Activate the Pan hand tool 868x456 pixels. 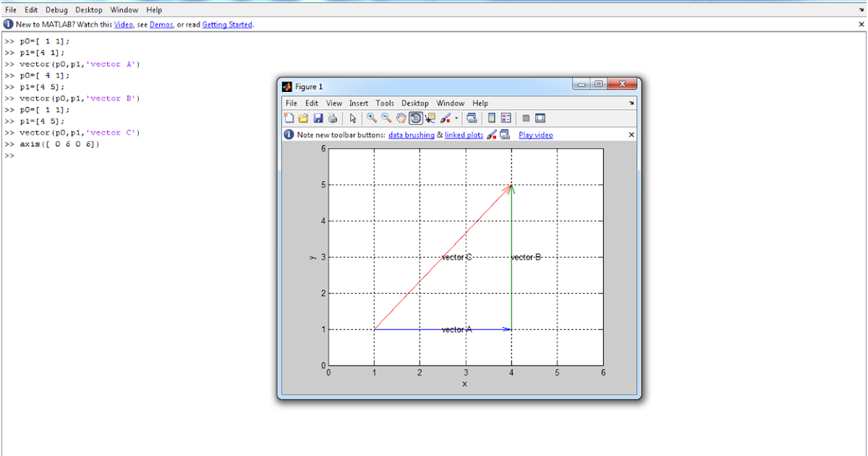click(401, 118)
